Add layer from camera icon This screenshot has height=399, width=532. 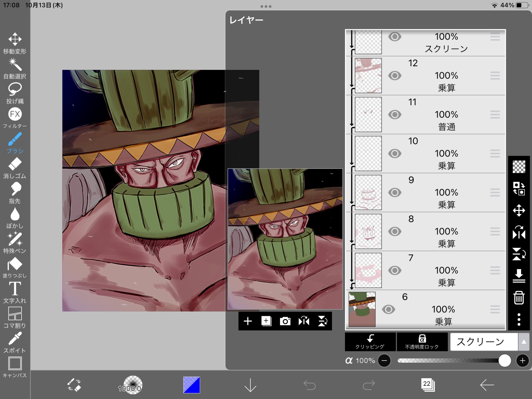click(x=285, y=321)
